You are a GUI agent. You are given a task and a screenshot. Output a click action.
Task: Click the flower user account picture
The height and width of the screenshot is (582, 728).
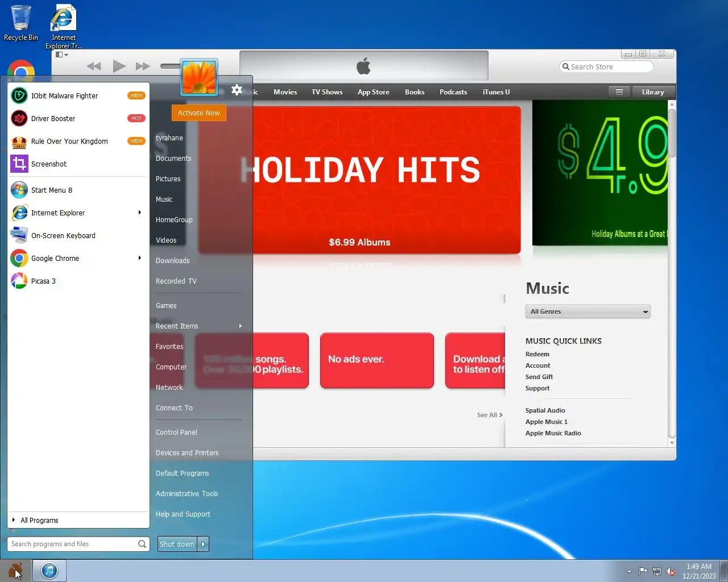[199, 77]
